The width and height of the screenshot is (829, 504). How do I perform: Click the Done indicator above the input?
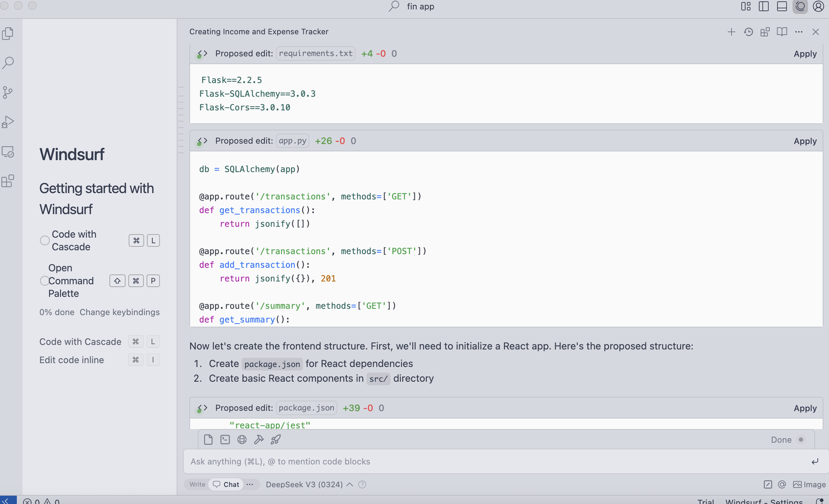coord(787,440)
